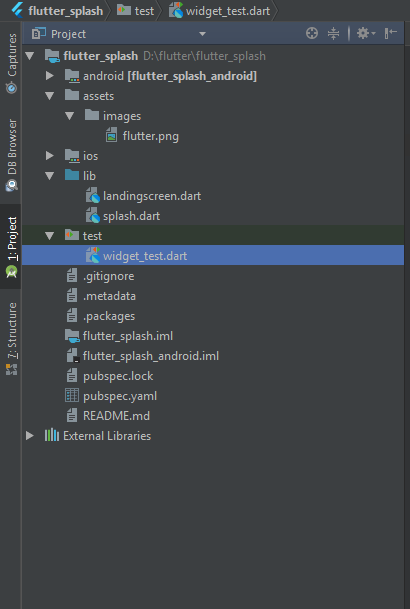The image size is (410, 609).
Task: Click the collapse all icon in Project toolbar
Action: click(333, 33)
